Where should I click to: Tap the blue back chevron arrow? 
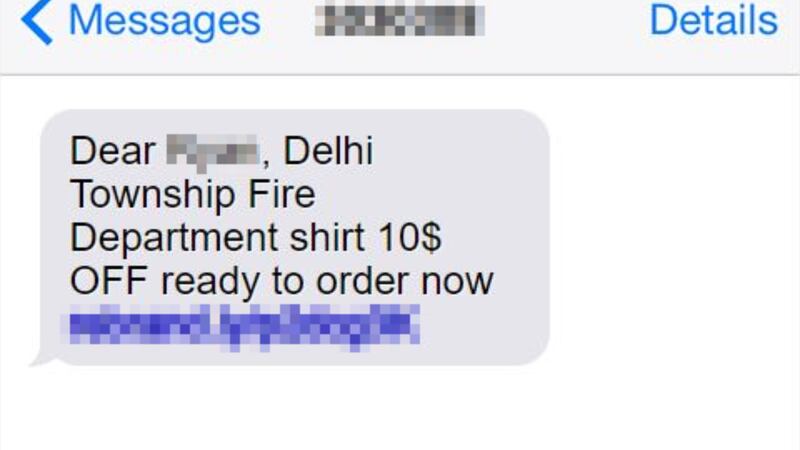click(x=37, y=21)
